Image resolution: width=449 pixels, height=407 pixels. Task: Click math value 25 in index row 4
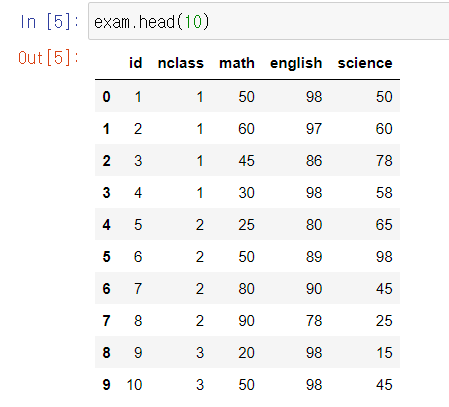coord(246,225)
